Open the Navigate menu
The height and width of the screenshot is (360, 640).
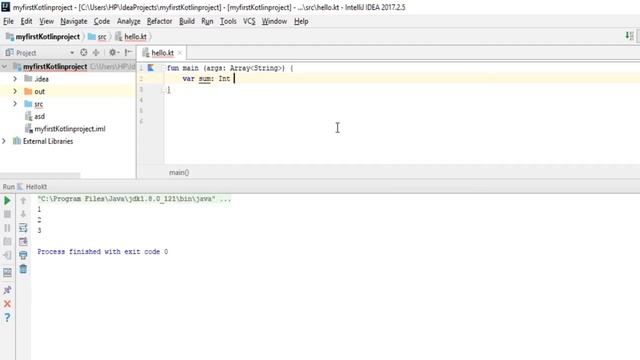tap(74, 21)
